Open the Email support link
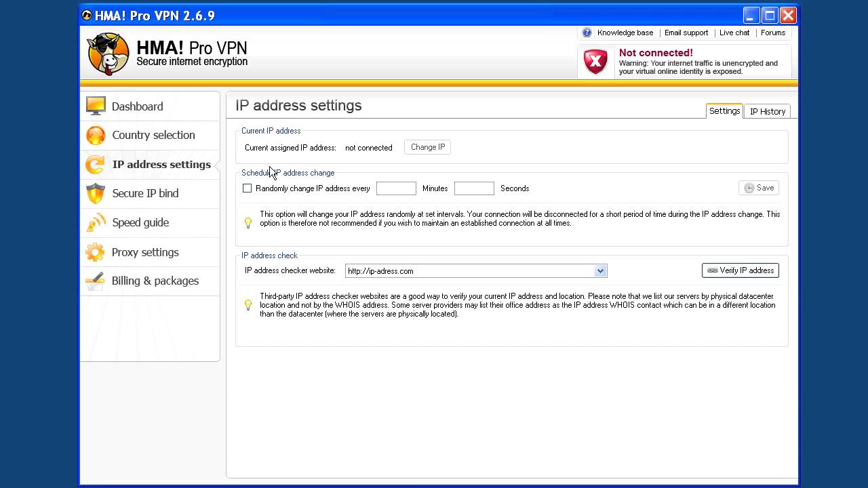Viewport: 868px width, 488px height. [x=686, y=33]
